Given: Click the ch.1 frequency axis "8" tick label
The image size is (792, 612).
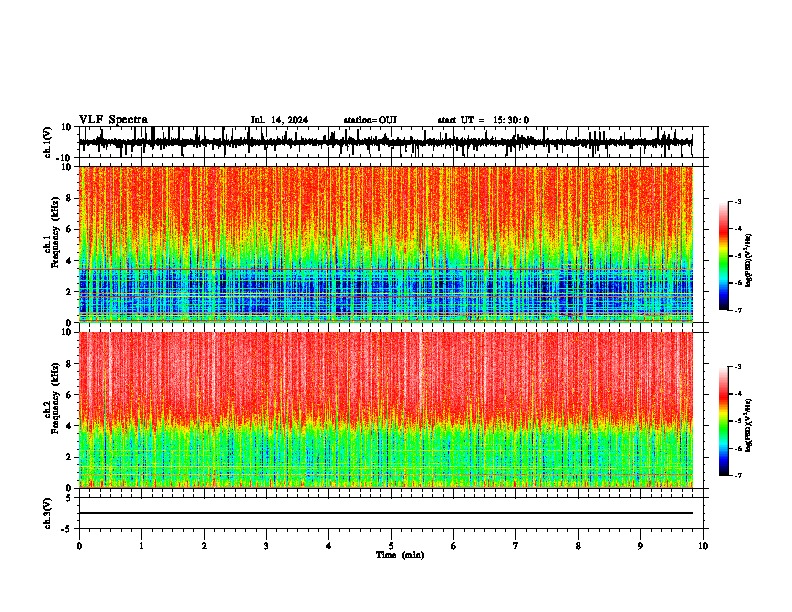Looking at the screenshot, I should coord(69,198).
